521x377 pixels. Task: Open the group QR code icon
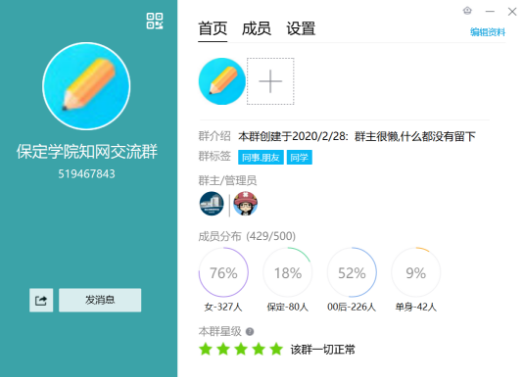[x=155, y=21]
